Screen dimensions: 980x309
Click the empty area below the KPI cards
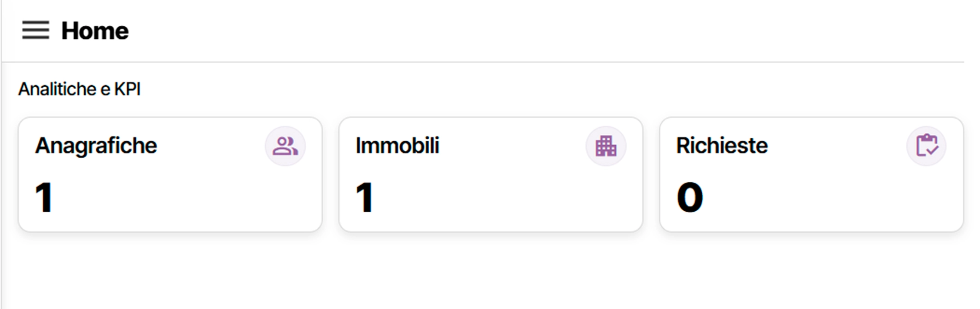point(490,272)
